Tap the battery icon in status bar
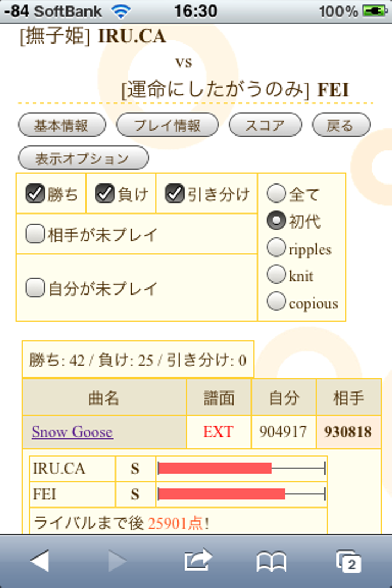This screenshot has width=392, height=588. [x=374, y=11]
